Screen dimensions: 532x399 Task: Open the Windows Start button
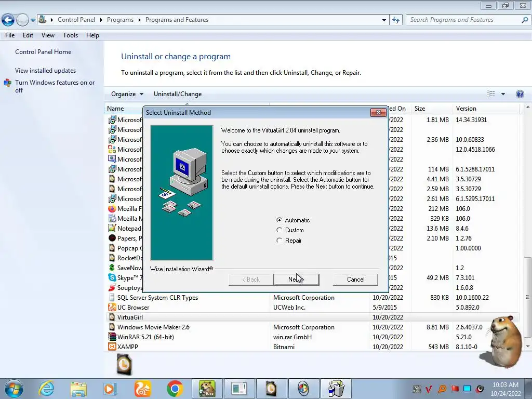pyautogui.click(x=14, y=389)
